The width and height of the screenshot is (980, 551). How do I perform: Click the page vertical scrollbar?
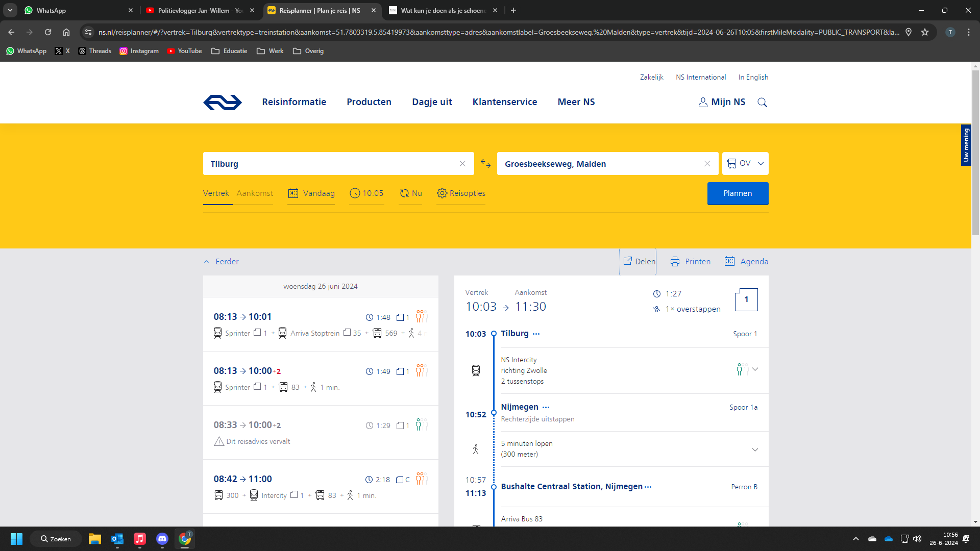[975, 153]
